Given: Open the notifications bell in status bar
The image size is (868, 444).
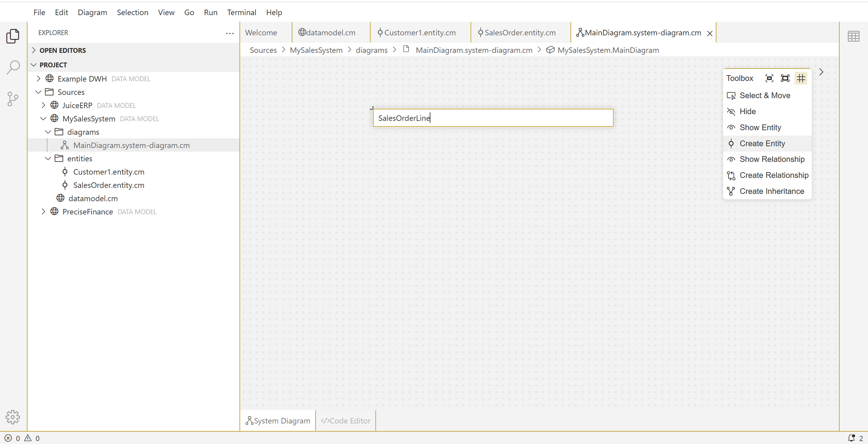Looking at the screenshot, I should click(x=851, y=438).
